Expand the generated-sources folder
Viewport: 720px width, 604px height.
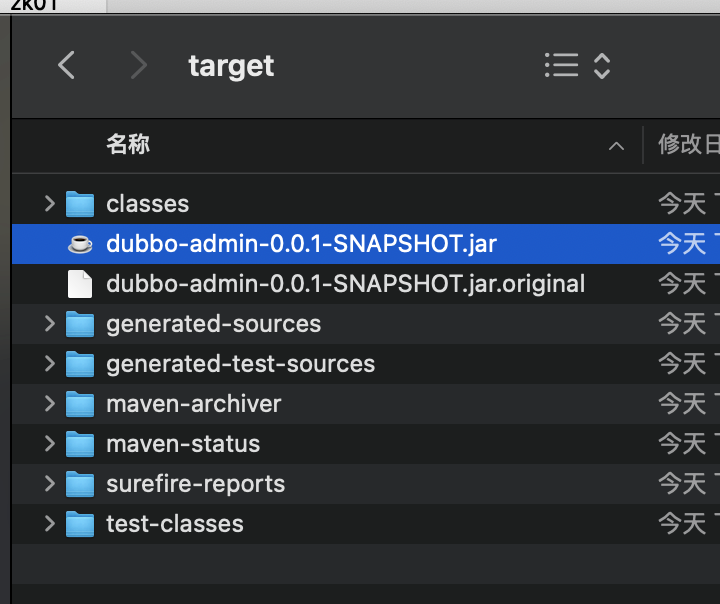49,324
